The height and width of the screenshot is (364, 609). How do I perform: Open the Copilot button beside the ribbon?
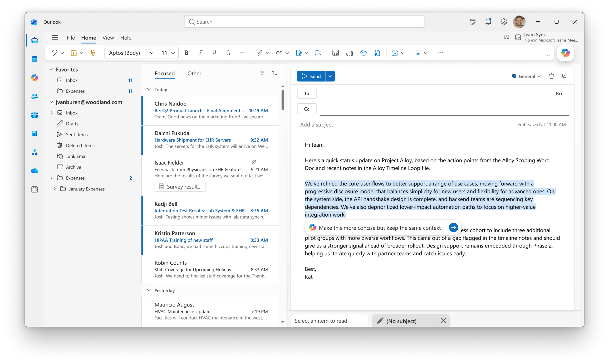(565, 53)
